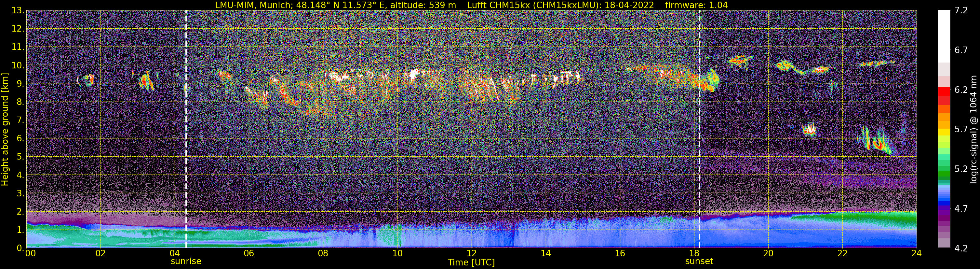
Task: Click the '4.' height axis tick label
Action: 20,175
